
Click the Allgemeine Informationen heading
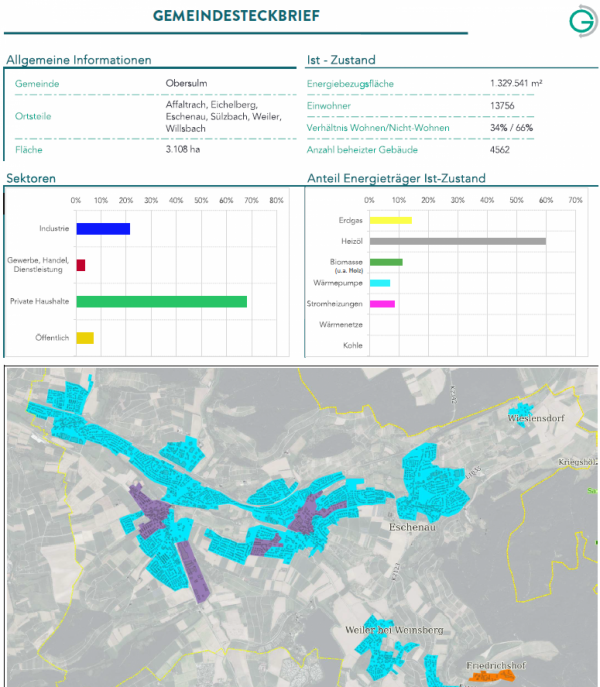[x=79, y=60]
